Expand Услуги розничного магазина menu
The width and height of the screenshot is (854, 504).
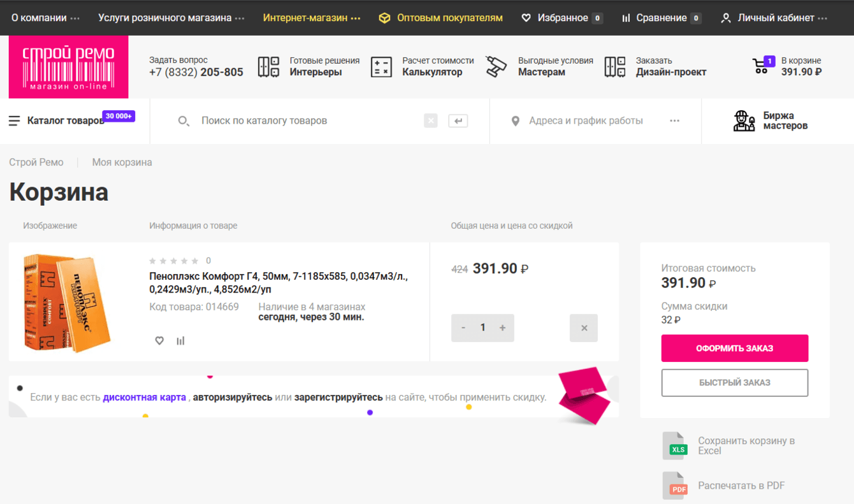tap(240, 18)
